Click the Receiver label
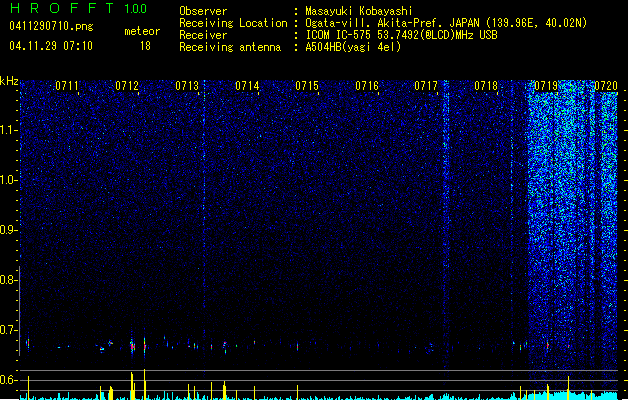 click(x=203, y=35)
